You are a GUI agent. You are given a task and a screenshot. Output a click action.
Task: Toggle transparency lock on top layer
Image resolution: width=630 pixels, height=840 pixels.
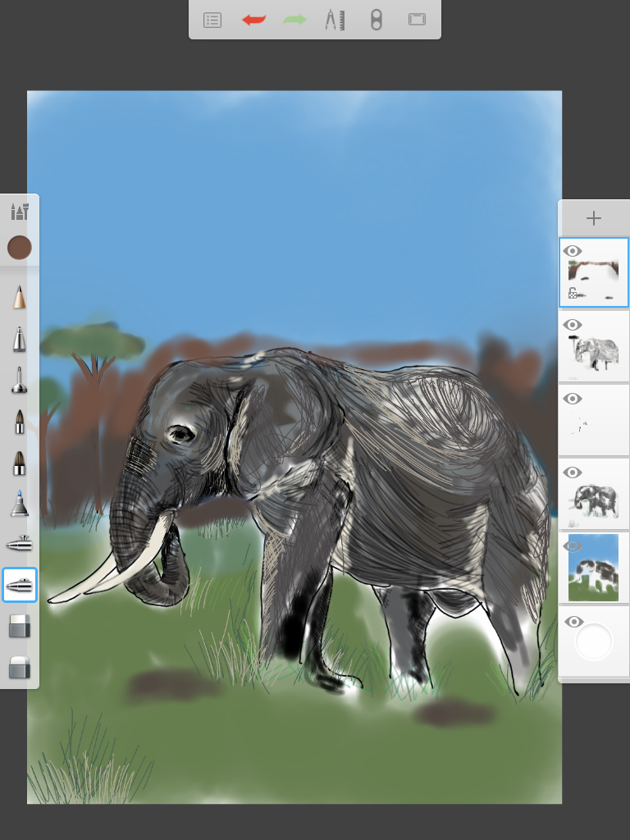pos(573,293)
